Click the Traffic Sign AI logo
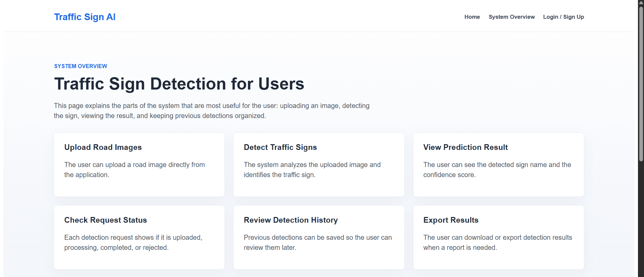The width and height of the screenshot is (644, 277). coord(85,17)
